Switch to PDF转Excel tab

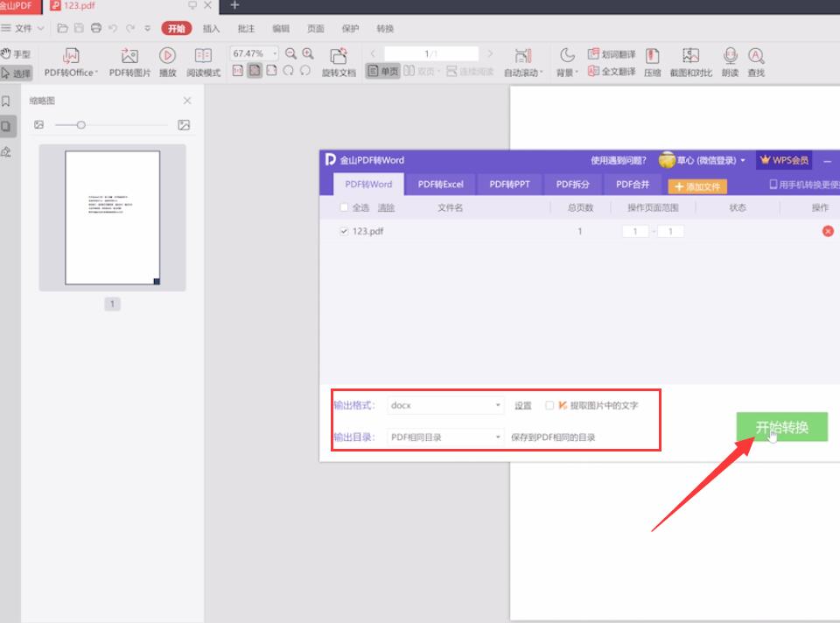click(x=440, y=185)
